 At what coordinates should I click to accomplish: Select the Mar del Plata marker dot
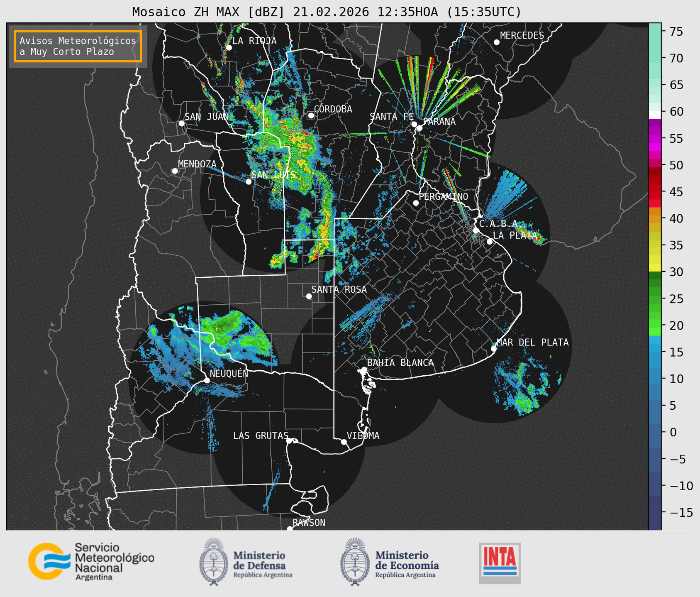click(494, 349)
